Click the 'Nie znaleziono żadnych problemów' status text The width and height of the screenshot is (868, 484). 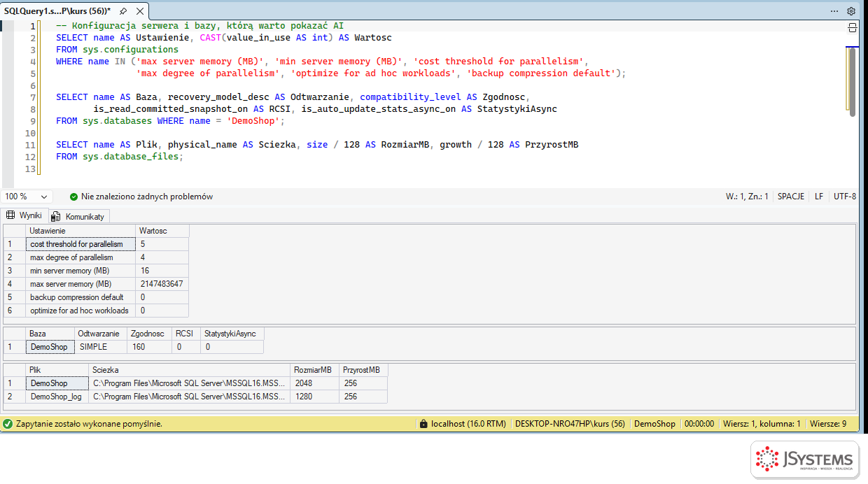[147, 197]
